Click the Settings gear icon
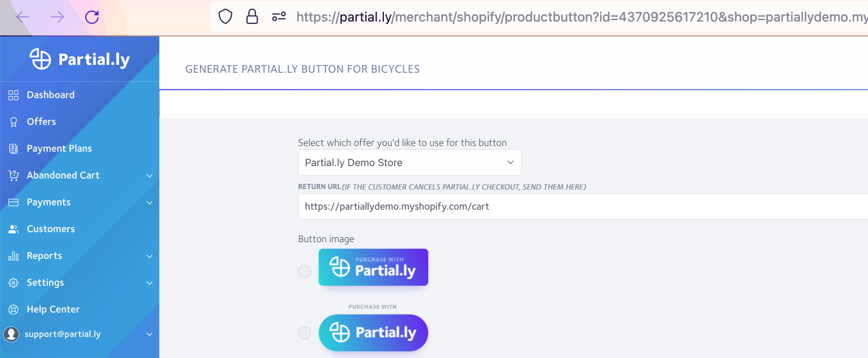Screen dimensions: 868x358 point(13,283)
